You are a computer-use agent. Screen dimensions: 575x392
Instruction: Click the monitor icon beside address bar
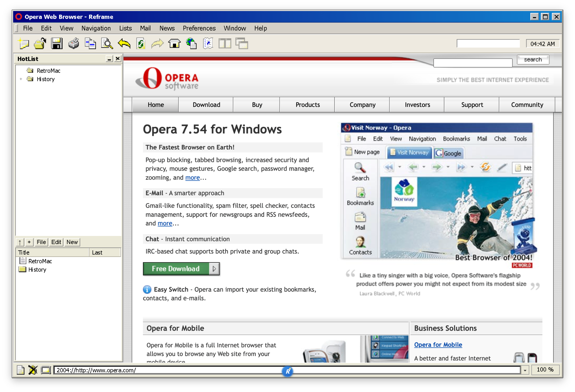click(46, 370)
